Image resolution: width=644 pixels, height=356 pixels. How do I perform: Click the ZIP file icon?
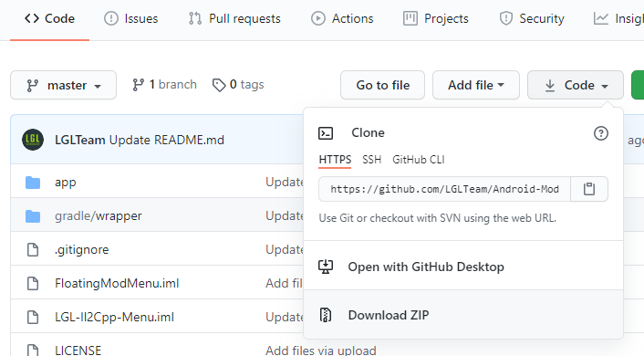point(326,315)
